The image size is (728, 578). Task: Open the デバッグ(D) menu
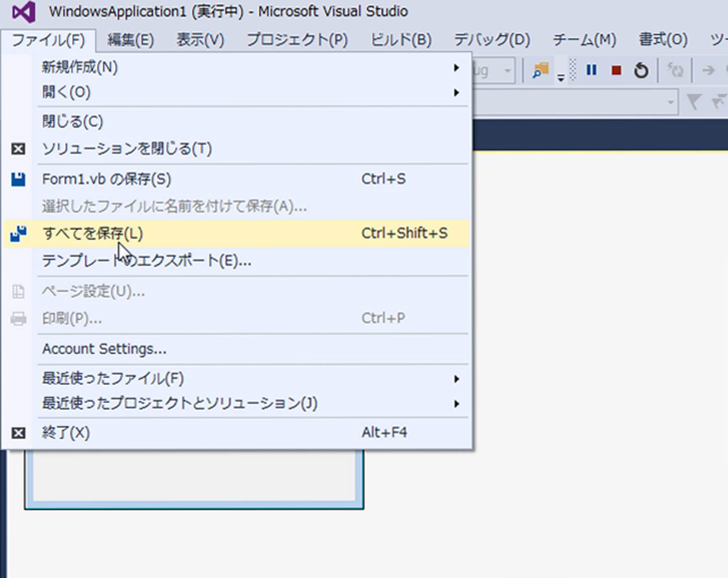pyautogui.click(x=492, y=40)
